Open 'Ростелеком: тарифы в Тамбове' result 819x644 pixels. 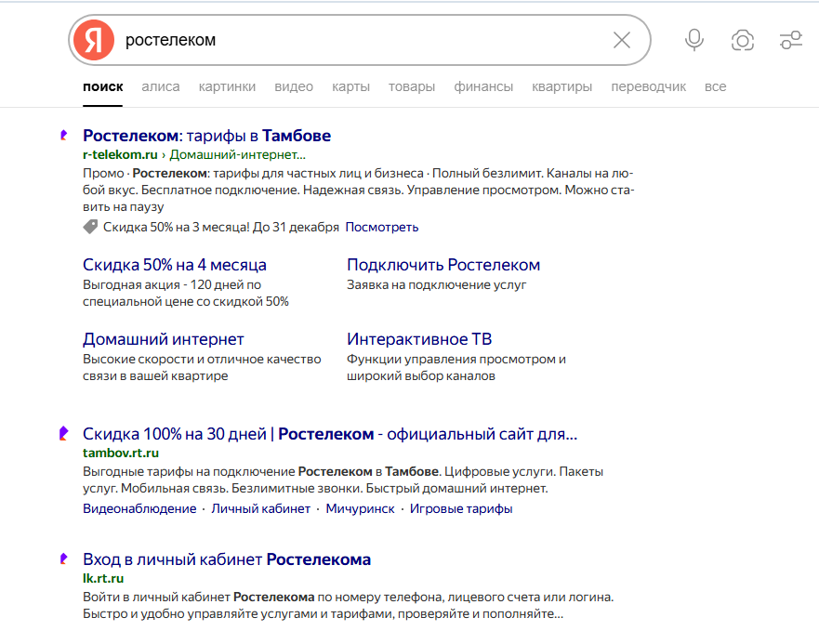coord(206,136)
